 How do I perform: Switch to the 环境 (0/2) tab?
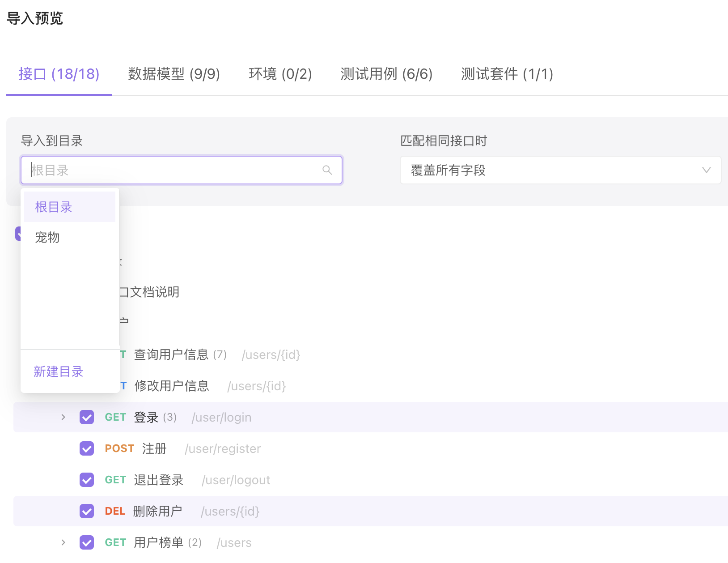pyautogui.click(x=280, y=74)
